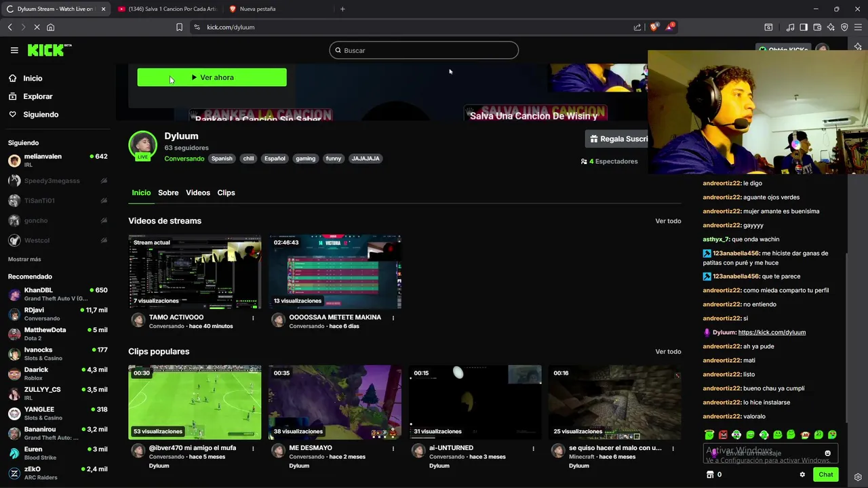Open options for TAMO ACTIVOOO video

tap(253, 318)
